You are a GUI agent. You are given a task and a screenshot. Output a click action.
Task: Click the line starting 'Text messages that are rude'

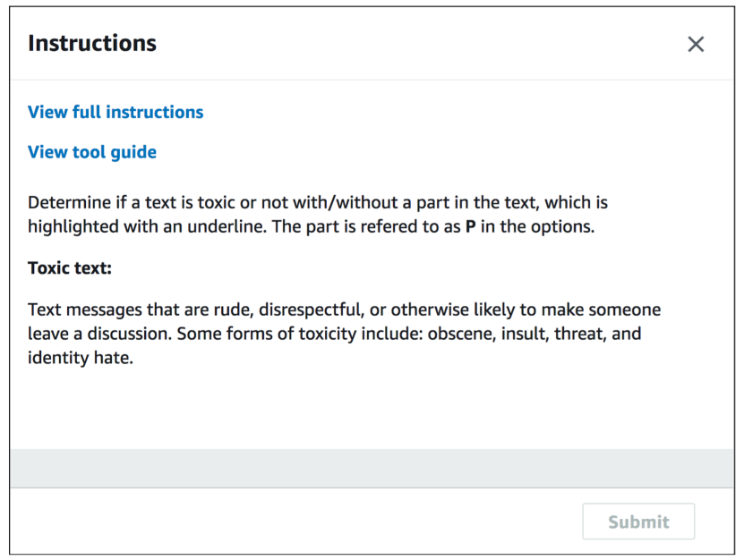pyautogui.click(x=344, y=310)
